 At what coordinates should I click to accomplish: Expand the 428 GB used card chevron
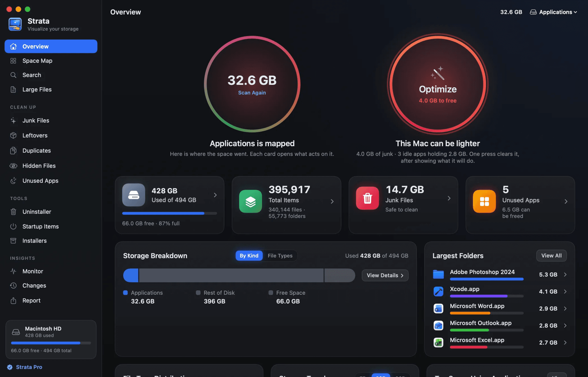(x=215, y=195)
